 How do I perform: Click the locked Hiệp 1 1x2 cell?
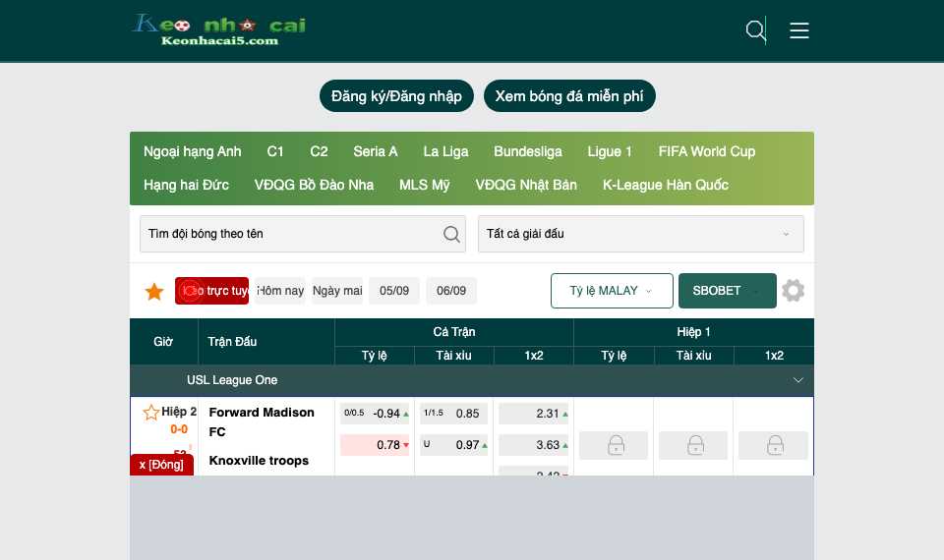click(x=773, y=445)
